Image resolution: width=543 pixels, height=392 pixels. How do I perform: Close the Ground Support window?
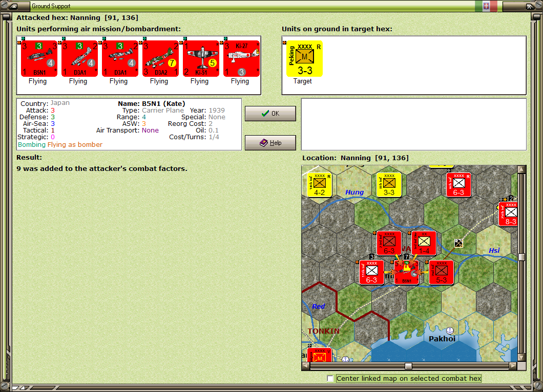529,6
